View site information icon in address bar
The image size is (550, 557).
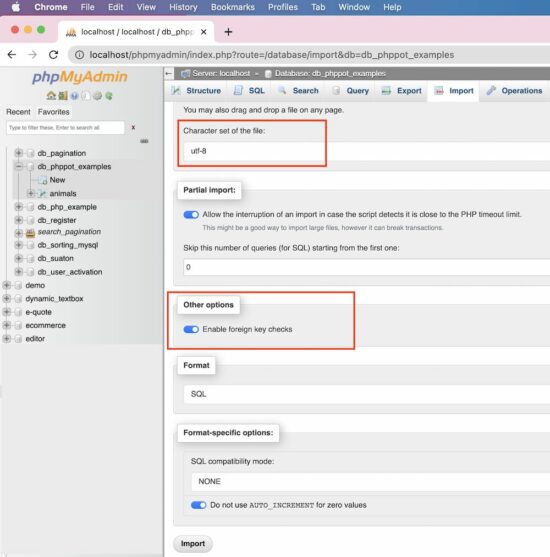tap(79, 55)
